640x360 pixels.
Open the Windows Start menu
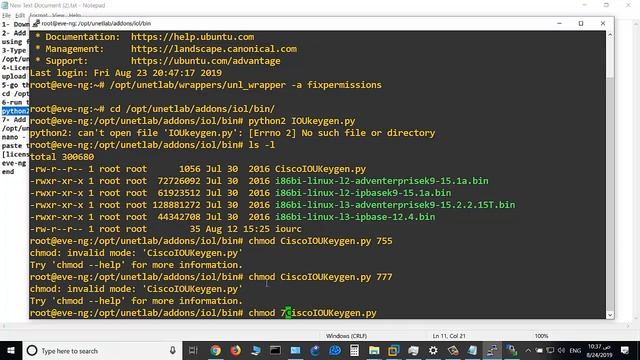[11, 351]
